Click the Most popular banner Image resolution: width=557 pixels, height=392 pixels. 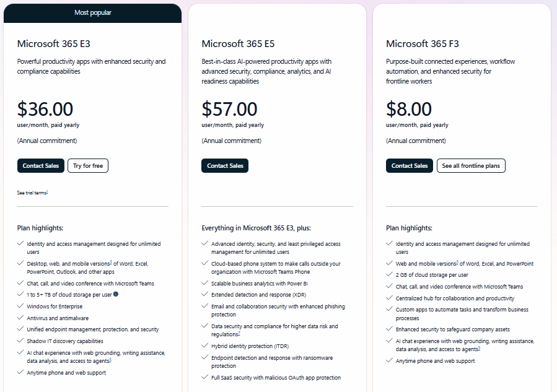(x=92, y=12)
